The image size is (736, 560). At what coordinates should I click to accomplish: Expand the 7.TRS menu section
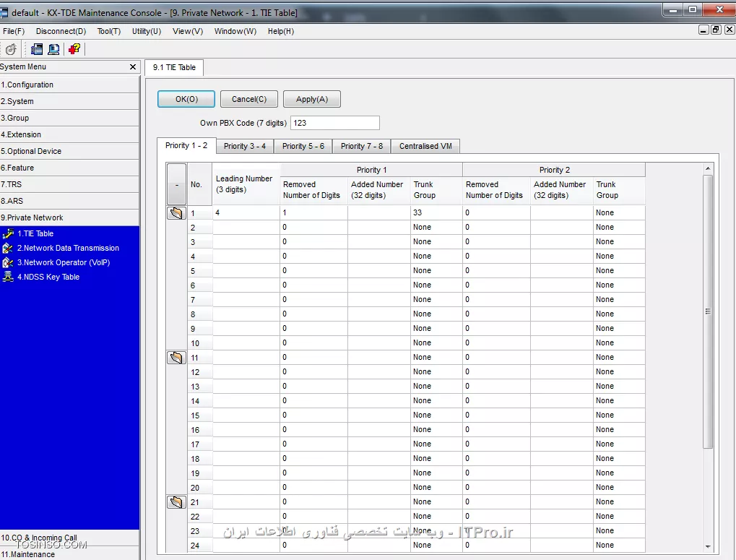(x=69, y=184)
